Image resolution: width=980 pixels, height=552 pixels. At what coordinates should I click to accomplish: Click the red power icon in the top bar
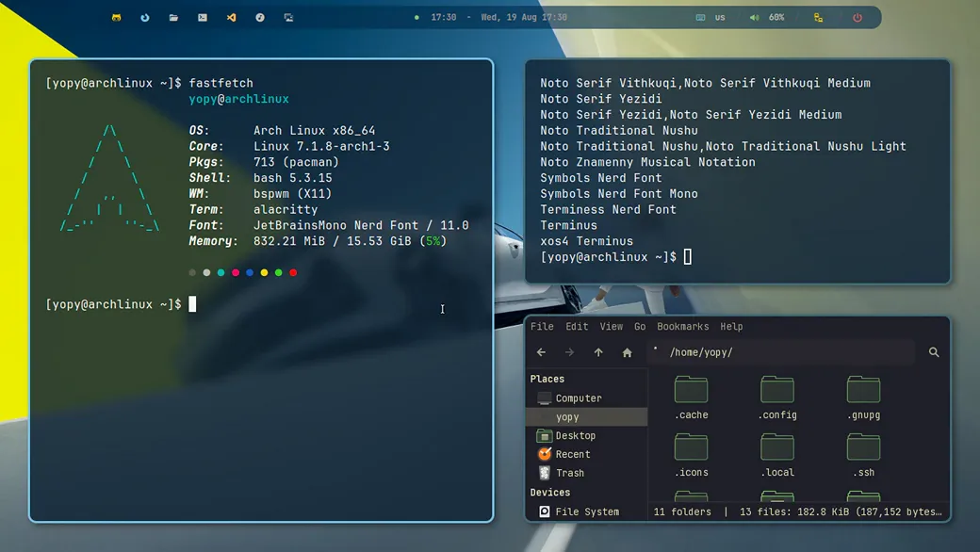point(857,18)
